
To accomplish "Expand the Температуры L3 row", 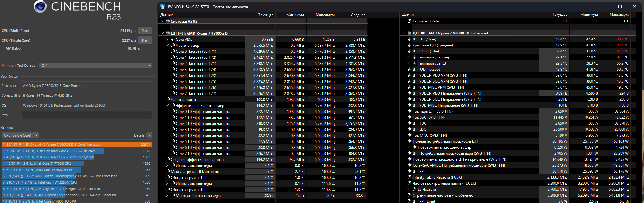I will click(x=409, y=63).
